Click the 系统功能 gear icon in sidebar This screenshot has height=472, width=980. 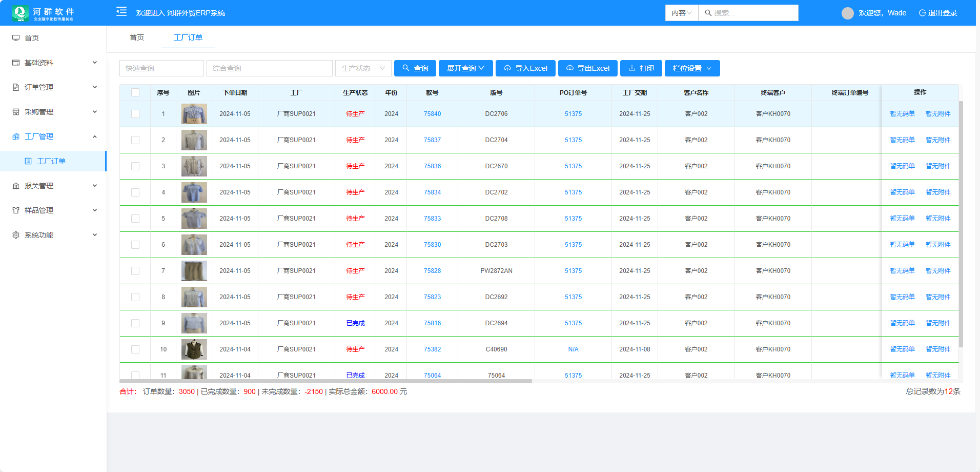(16, 235)
